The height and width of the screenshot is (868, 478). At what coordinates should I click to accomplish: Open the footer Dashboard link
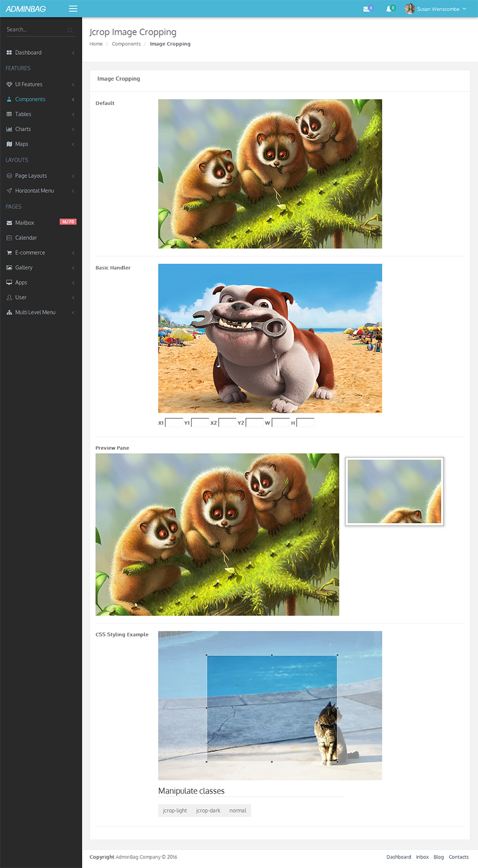coord(399,857)
